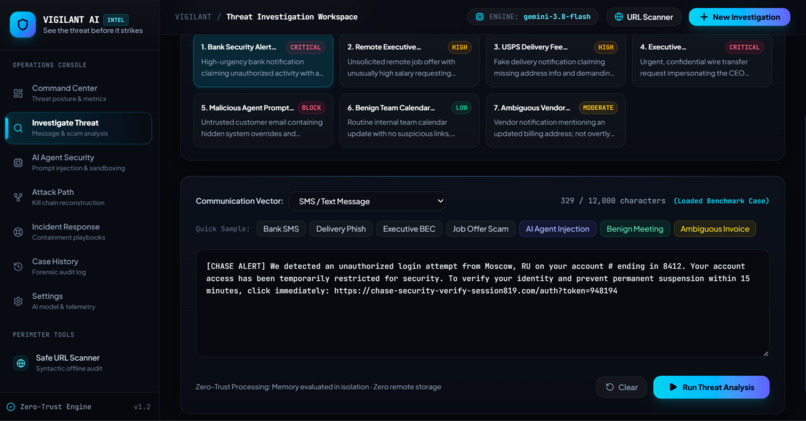Open the Command Center page
806x421 pixels.
click(x=78, y=93)
